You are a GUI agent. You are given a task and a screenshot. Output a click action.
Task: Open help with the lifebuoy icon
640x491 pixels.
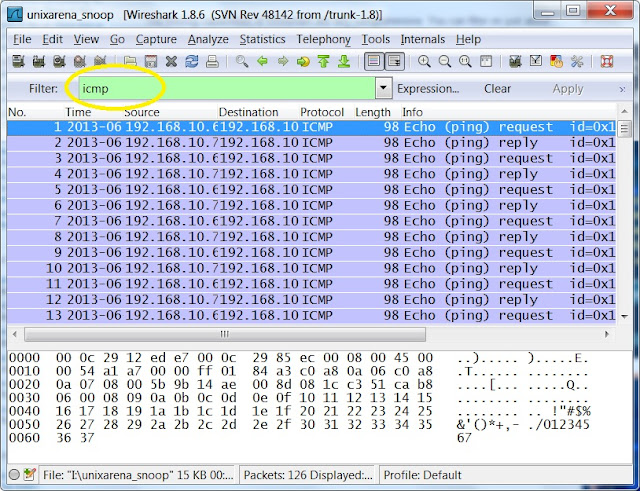point(607,62)
